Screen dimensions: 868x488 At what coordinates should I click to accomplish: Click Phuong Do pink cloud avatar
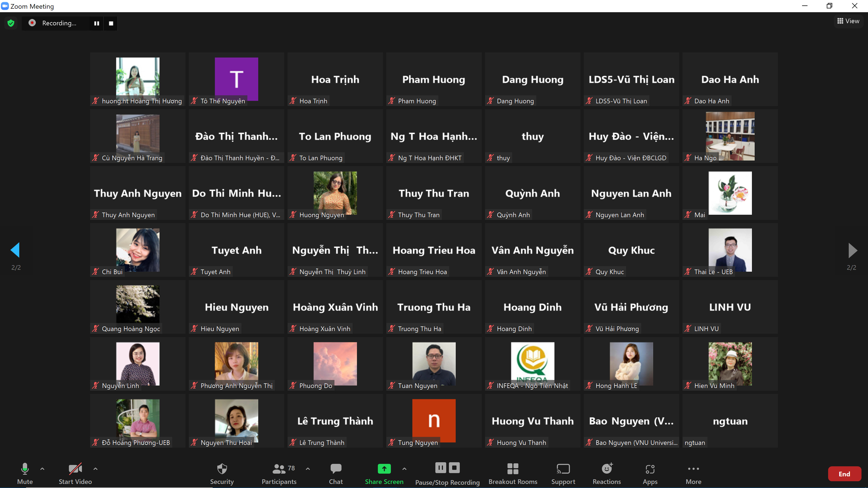coord(335,363)
